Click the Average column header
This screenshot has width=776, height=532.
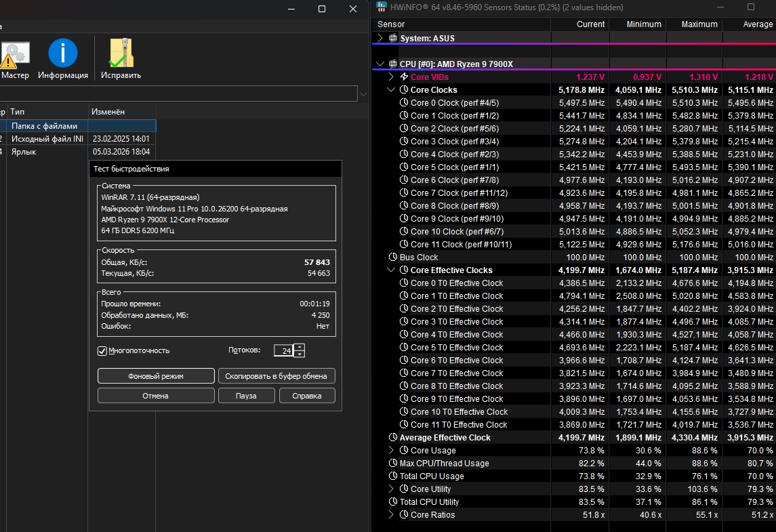(x=750, y=24)
